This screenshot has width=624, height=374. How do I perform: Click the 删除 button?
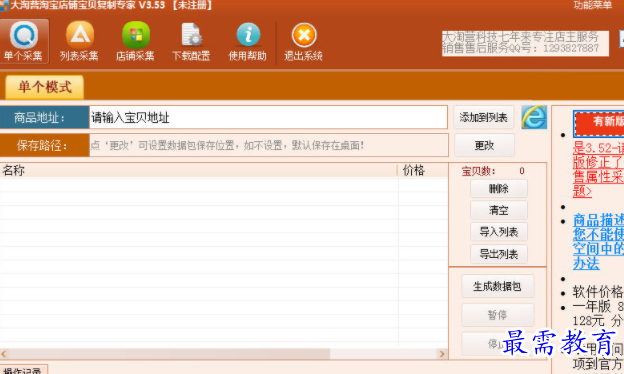pyautogui.click(x=499, y=189)
